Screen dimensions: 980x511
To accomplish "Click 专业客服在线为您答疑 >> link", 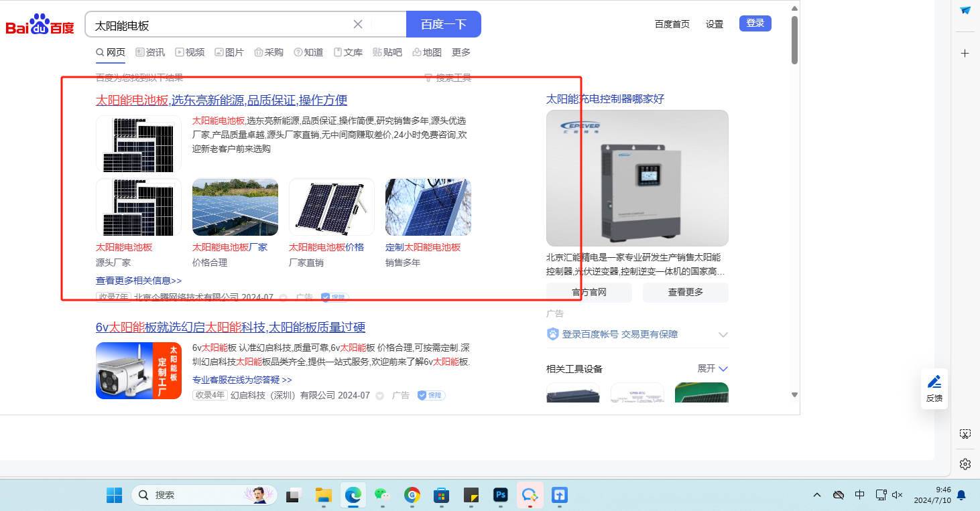I will pos(242,380).
